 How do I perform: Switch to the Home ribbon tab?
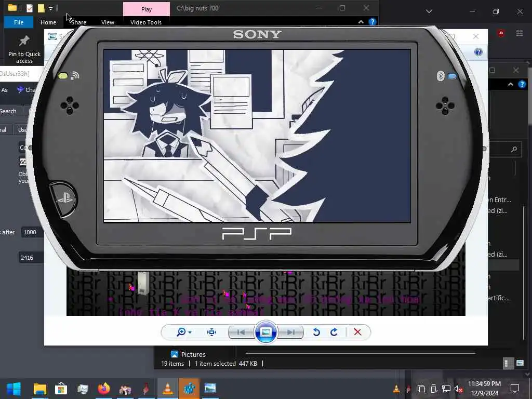(x=48, y=22)
